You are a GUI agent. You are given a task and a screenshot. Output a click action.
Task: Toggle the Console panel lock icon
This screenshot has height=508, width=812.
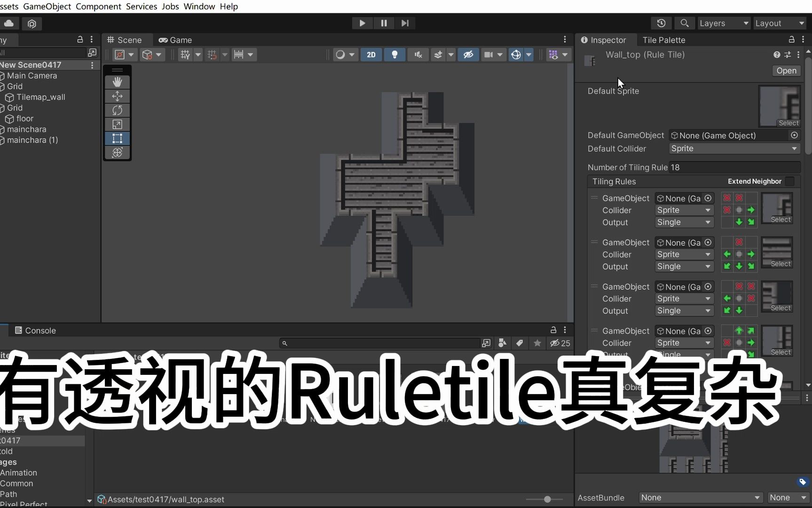(553, 330)
